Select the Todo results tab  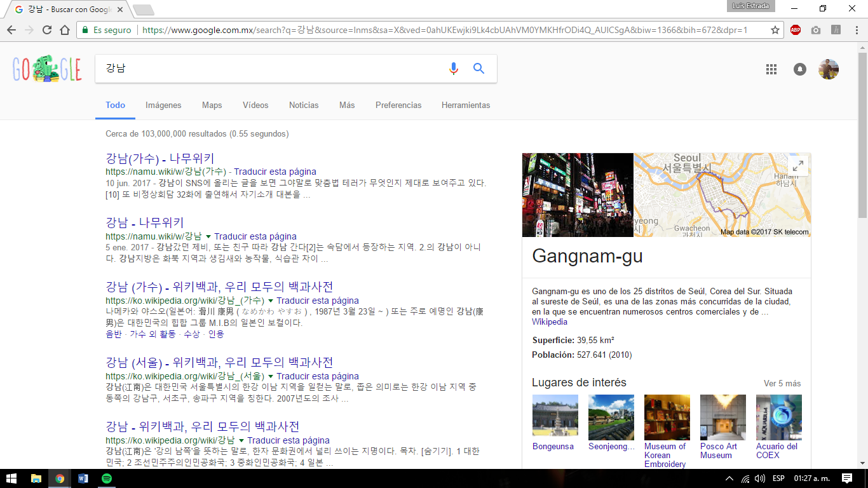(x=116, y=105)
